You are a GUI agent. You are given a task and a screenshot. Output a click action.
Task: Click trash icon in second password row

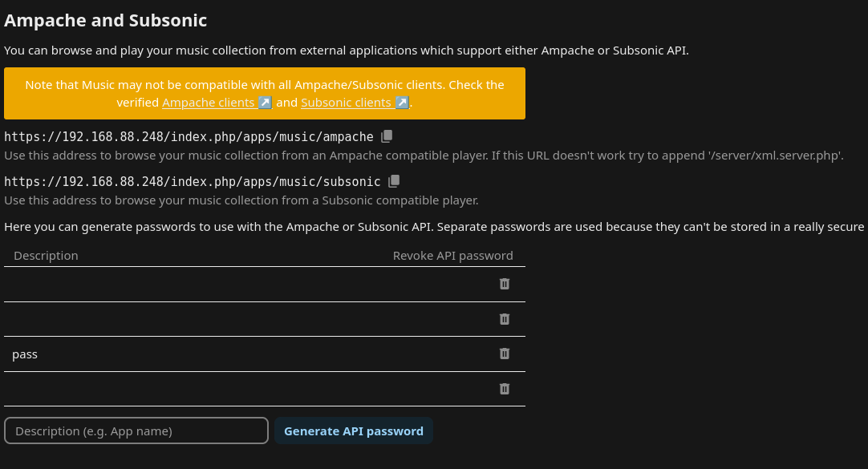click(x=505, y=319)
